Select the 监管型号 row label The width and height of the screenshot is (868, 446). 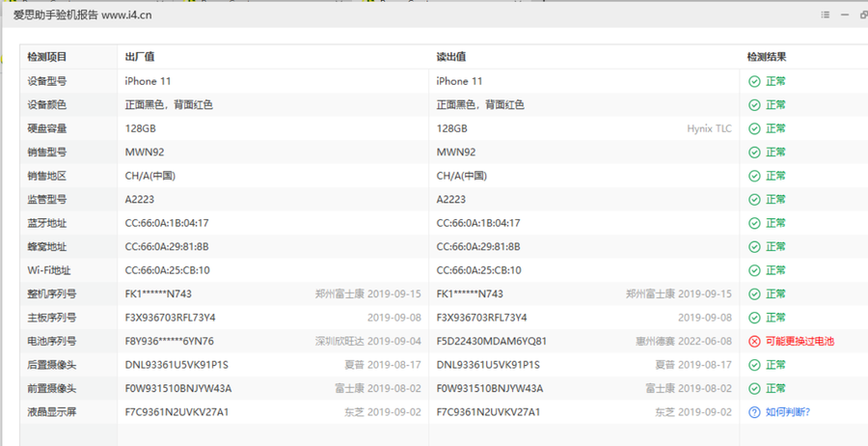pyautogui.click(x=47, y=199)
